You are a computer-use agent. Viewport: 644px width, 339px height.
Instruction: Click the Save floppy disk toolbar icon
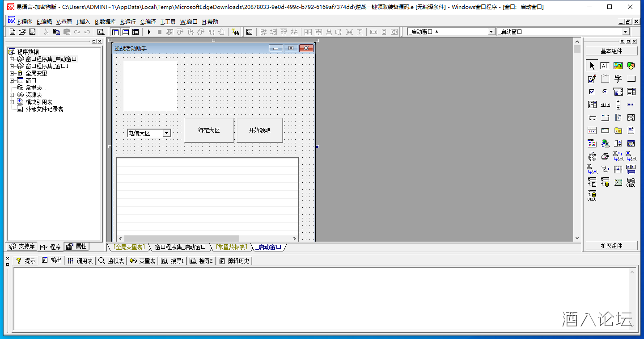(x=32, y=32)
